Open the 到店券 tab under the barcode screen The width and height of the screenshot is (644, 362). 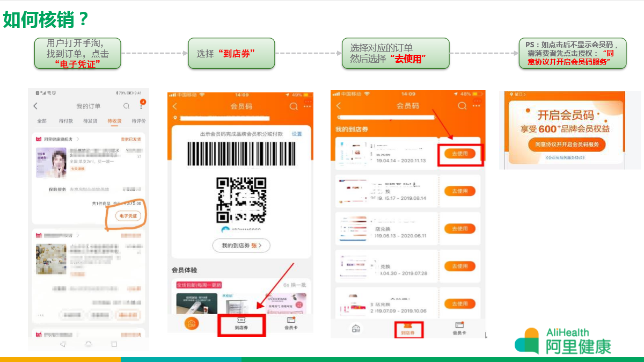pos(241,323)
